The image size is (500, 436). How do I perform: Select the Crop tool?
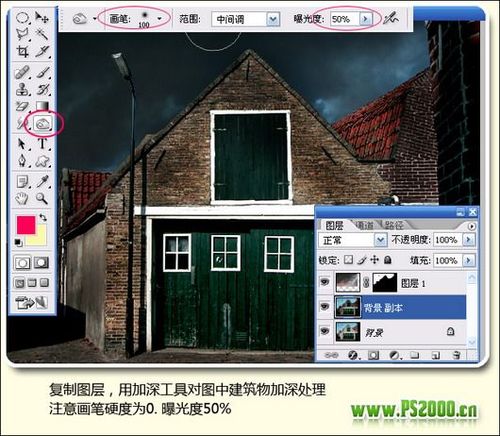click(23, 52)
